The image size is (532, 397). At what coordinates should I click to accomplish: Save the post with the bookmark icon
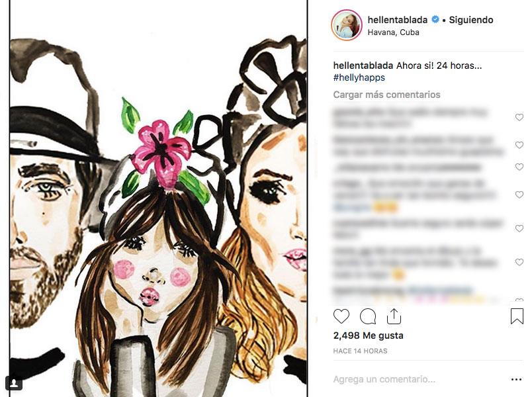(x=517, y=316)
